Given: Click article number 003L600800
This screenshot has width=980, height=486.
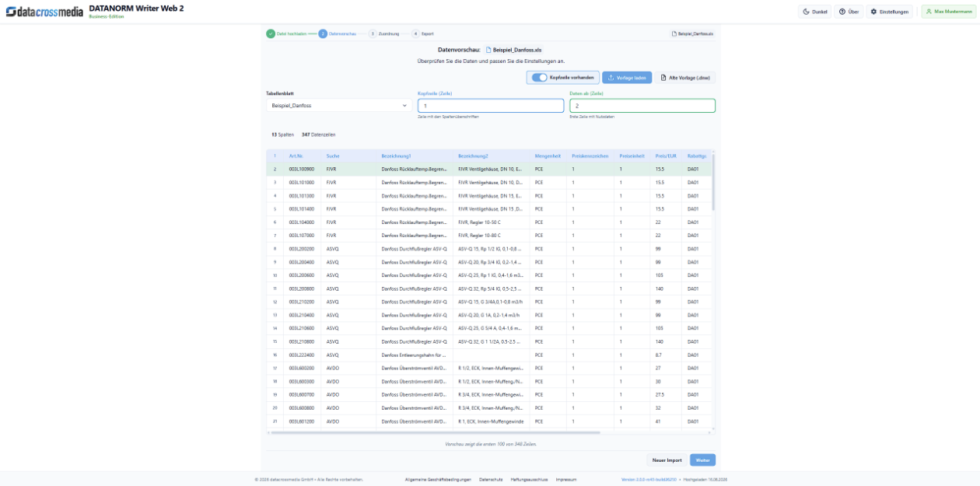Looking at the screenshot, I should 301,407.
